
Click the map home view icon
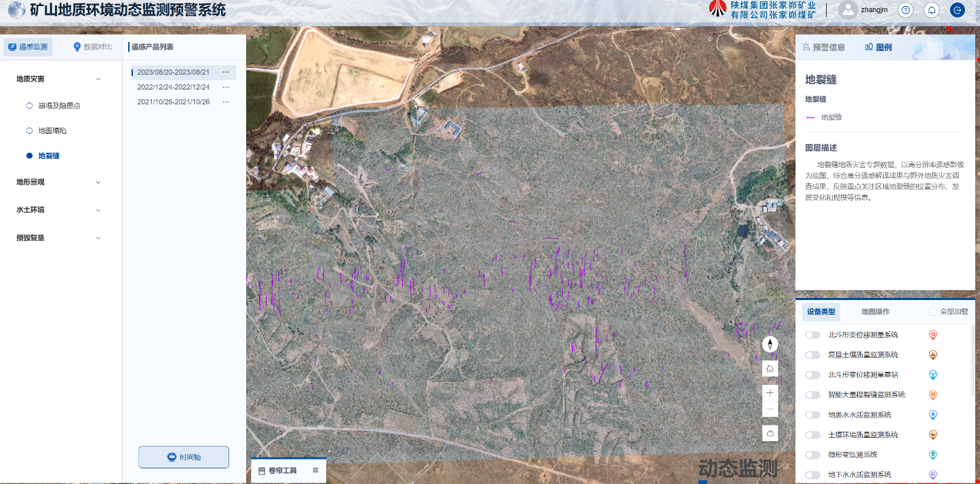(770, 369)
